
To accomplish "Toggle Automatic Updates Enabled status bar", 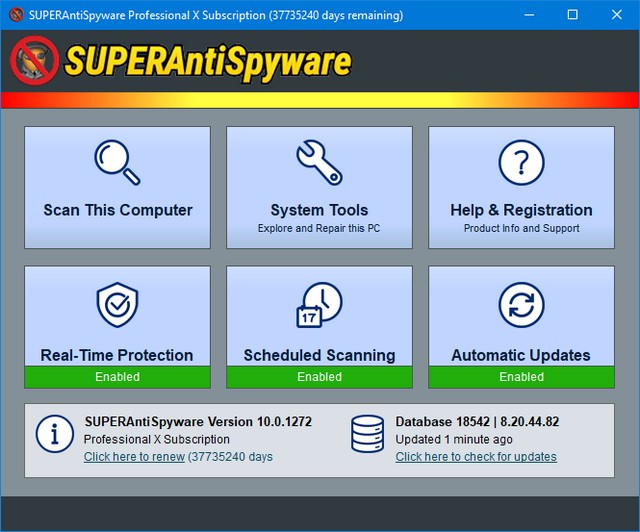I will tap(521, 377).
